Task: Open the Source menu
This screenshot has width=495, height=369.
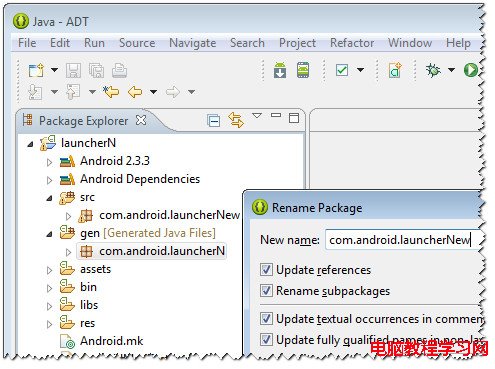Action: (x=137, y=43)
